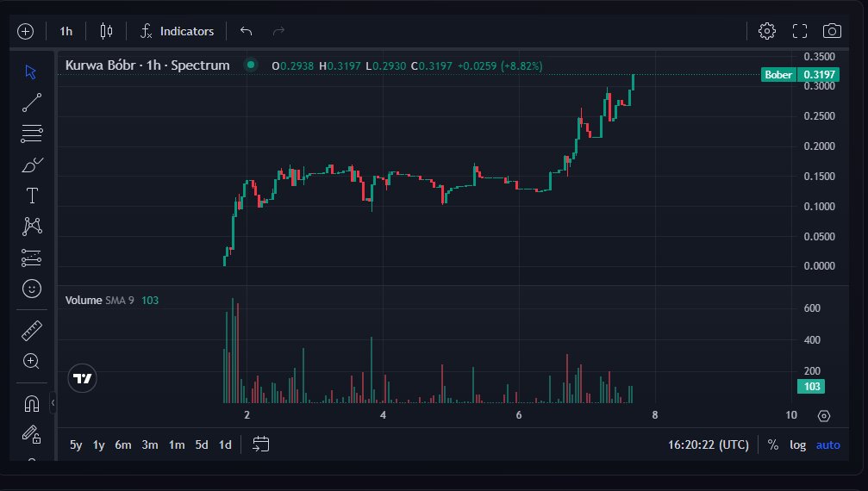Image resolution: width=868 pixels, height=491 pixels.
Task: Set the range to 3m
Action: click(150, 444)
